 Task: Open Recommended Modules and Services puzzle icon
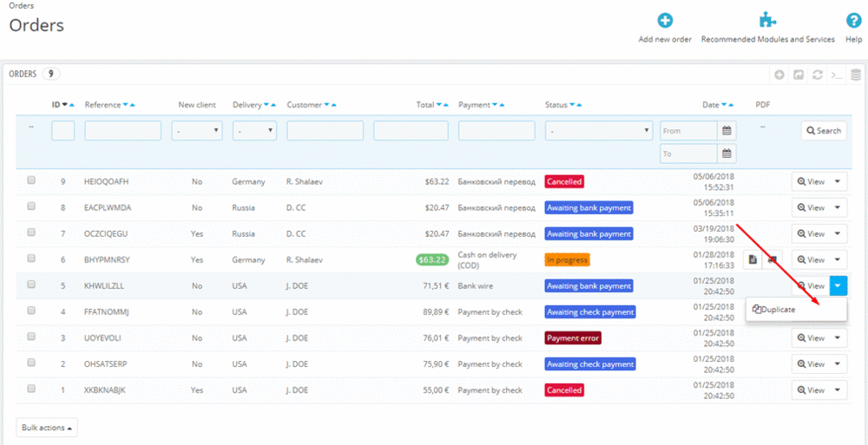767,21
